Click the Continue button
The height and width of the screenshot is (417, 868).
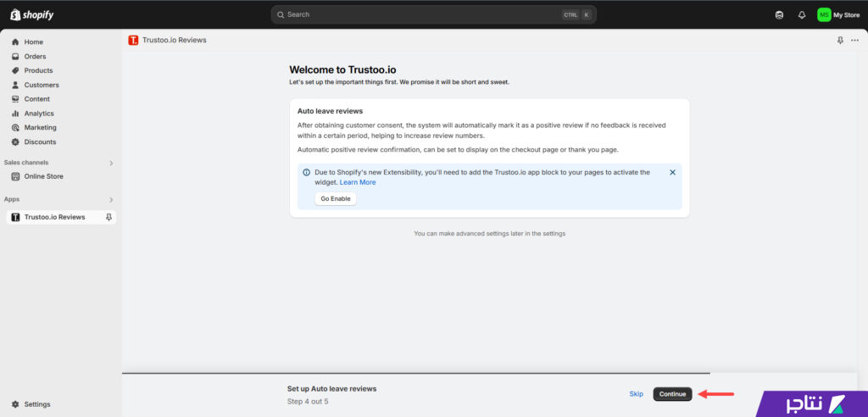coord(672,394)
